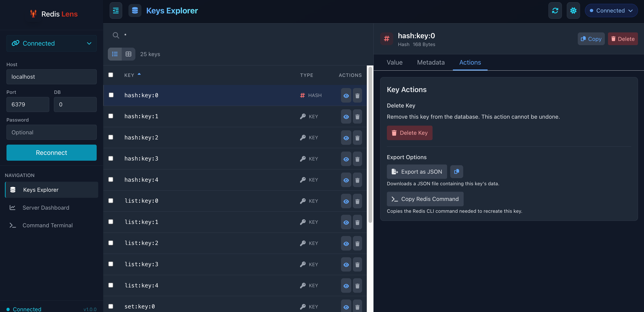The width and height of the screenshot is (644, 312).
Task: Click the header Delete button
Action: pyautogui.click(x=623, y=39)
